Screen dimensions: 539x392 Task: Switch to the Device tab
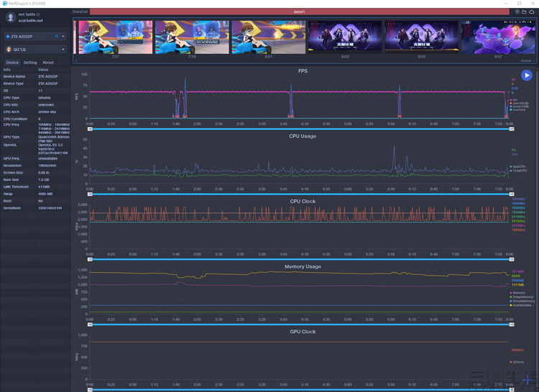(12, 62)
